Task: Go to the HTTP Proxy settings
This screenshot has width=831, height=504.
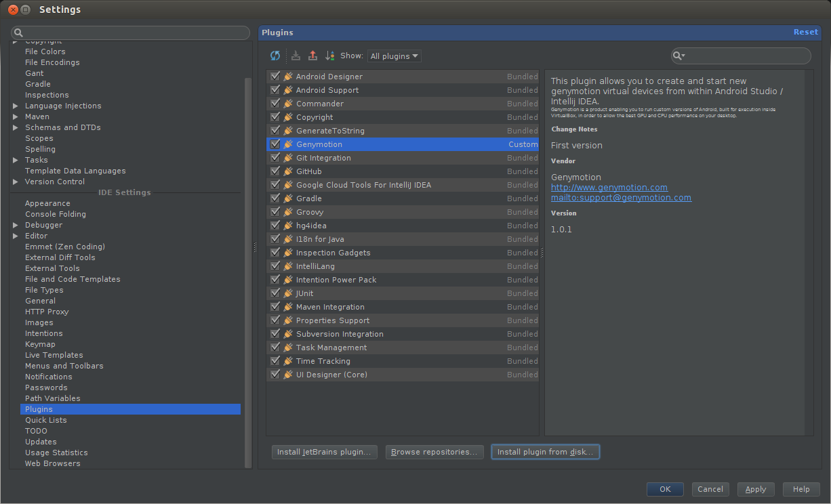Action: (x=47, y=312)
